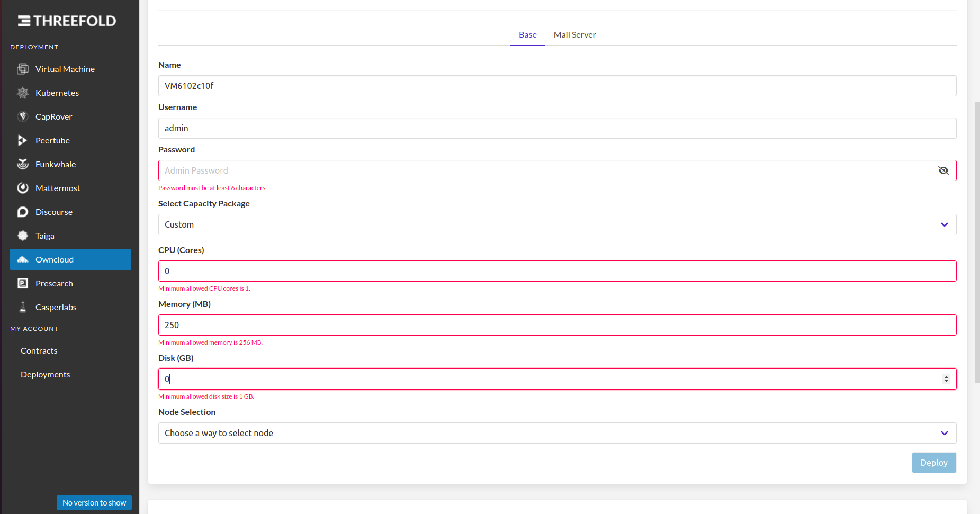This screenshot has width=980, height=514.
Task: Select the Funkwhale icon
Action: point(23,164)
